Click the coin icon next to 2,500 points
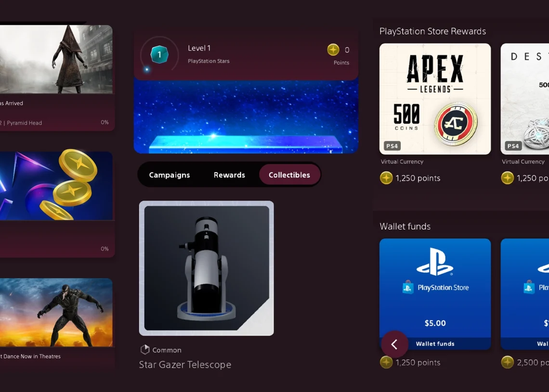 507,362
